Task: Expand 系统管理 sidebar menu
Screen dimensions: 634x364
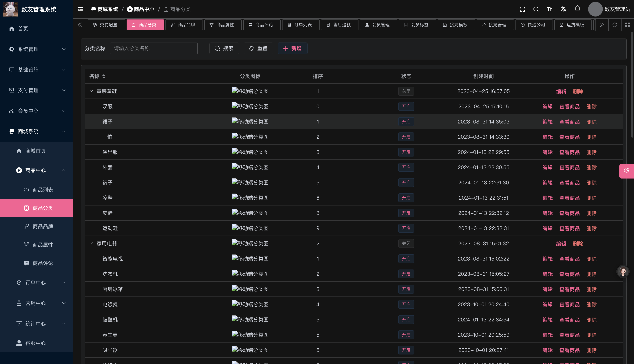Action: (x=37, y=49)
